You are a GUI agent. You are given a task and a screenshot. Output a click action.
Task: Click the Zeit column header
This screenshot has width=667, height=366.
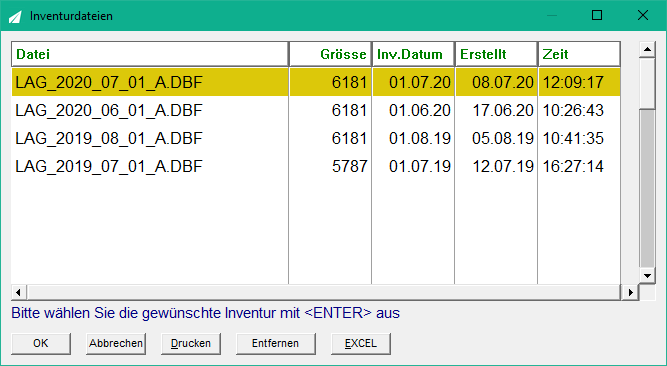(579, 54)
